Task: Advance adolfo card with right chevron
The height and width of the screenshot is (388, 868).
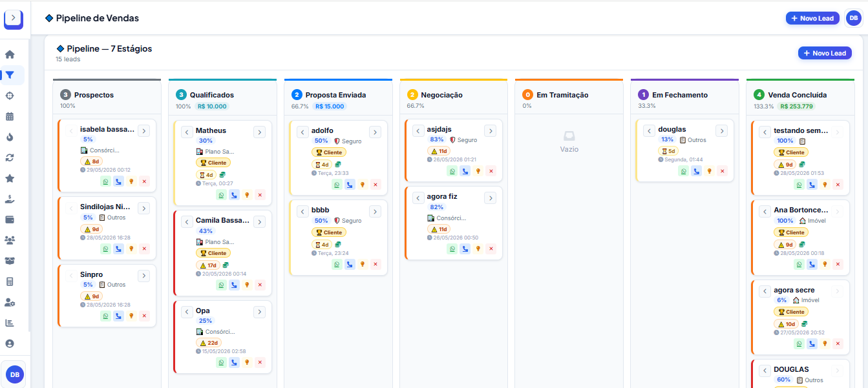Action: tap(375, 132)
